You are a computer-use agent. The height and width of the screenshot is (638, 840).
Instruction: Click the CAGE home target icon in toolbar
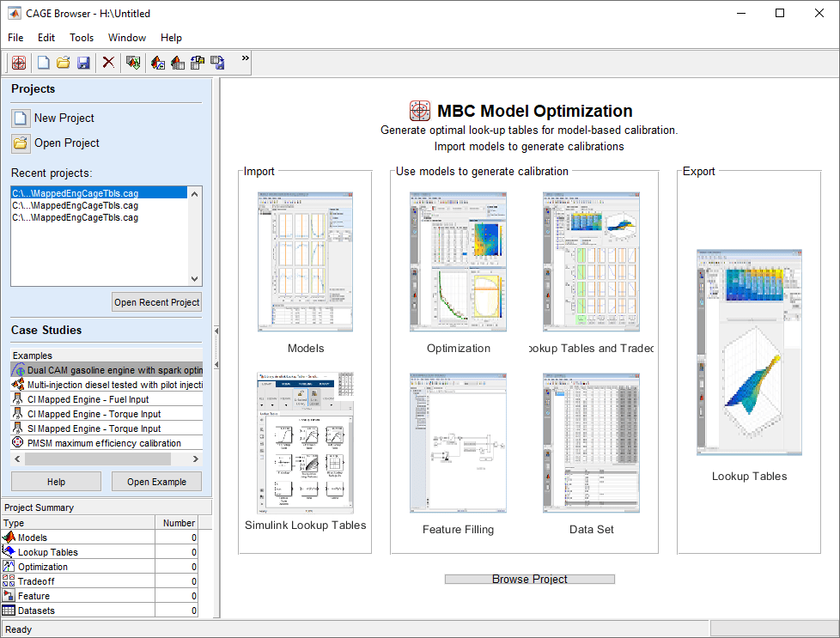pyautogui.click(x=19, y=63)
